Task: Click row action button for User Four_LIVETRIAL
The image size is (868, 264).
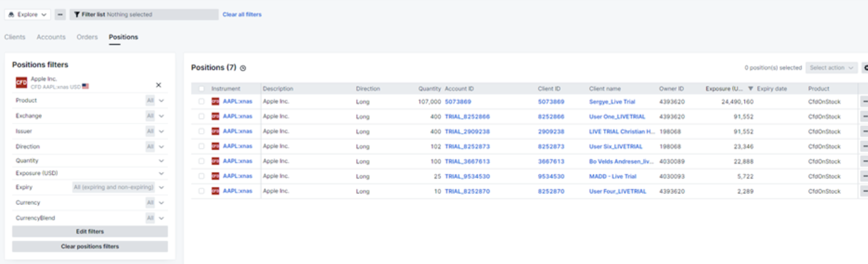Action: pyautogui.click(x=864, y=191)
